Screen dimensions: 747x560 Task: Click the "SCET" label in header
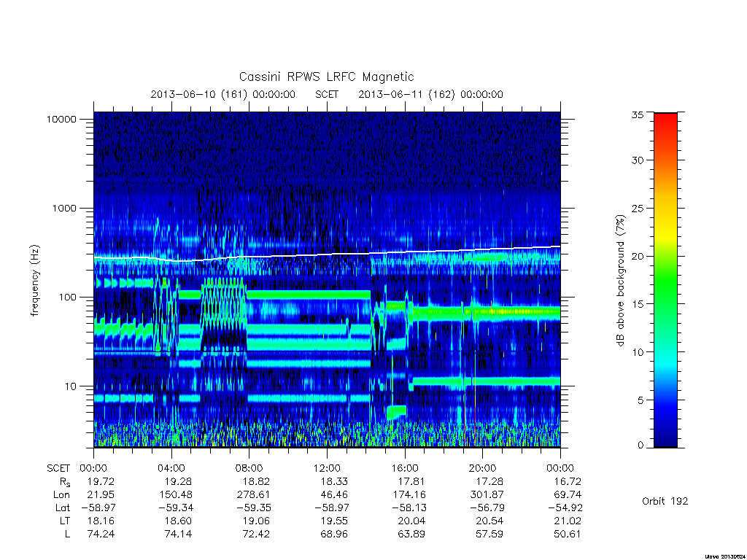pyautogui.click(x=327, y=94)
